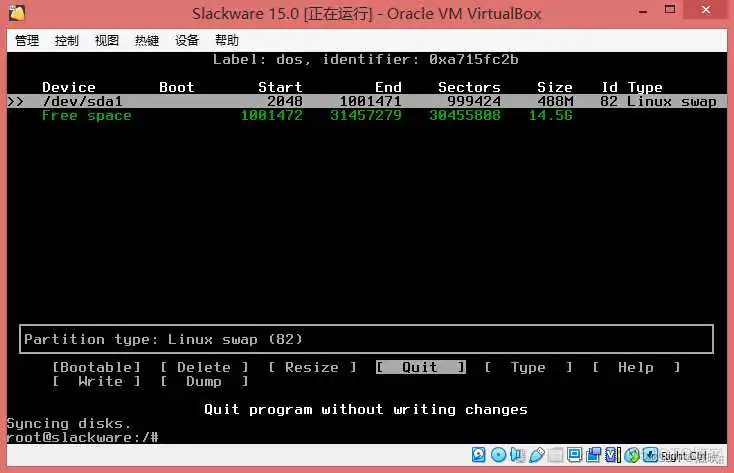
Task: Click the keyboard capture arrow icon
Action: (x=650, y=454)
